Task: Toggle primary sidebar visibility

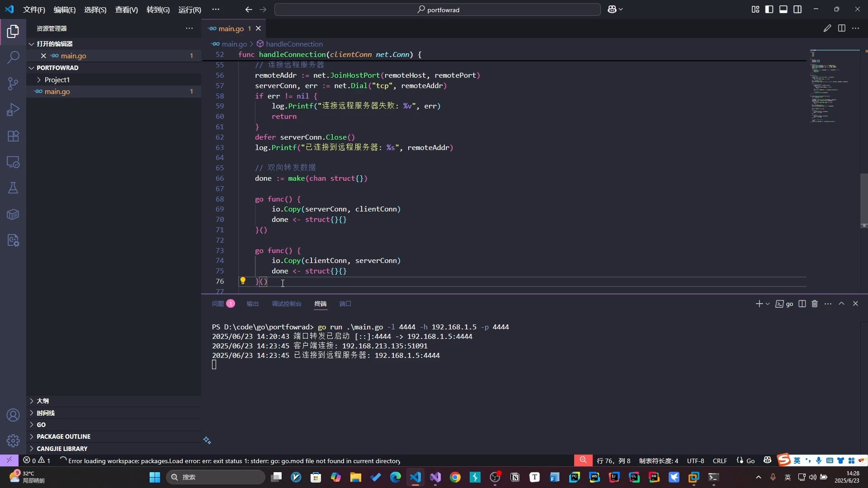Action: tap(769, 9)
